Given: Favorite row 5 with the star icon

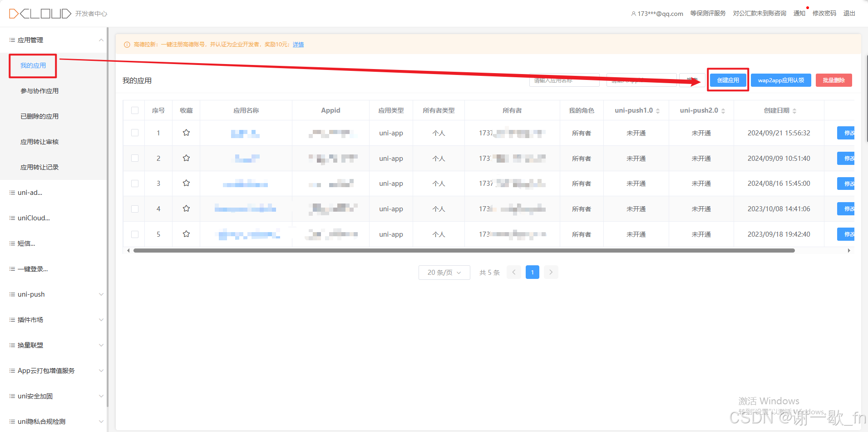Looking at the screenshot, I should pyautogui.click(x=186, y=234).
